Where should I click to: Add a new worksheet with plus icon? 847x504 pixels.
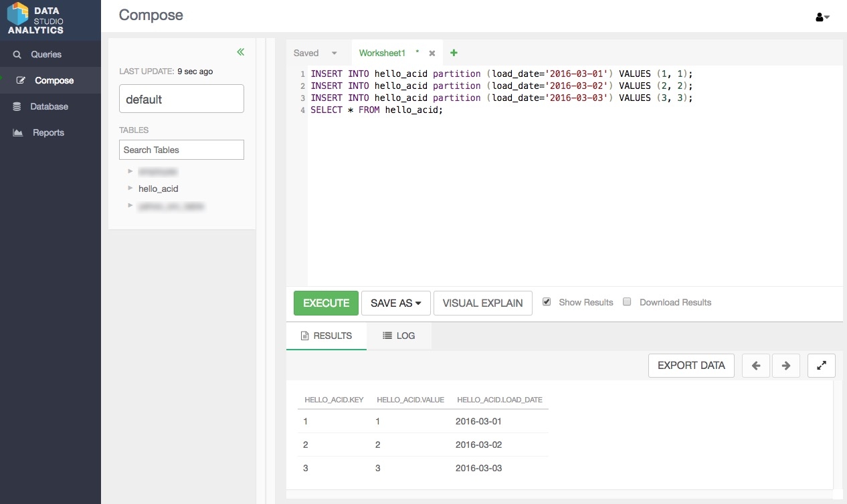tap(454, 53)
